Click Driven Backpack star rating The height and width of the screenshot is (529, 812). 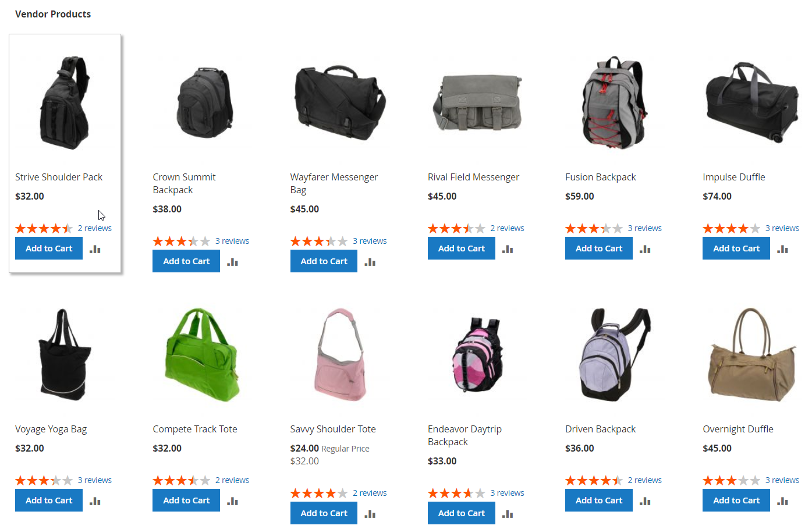point(594,481)
